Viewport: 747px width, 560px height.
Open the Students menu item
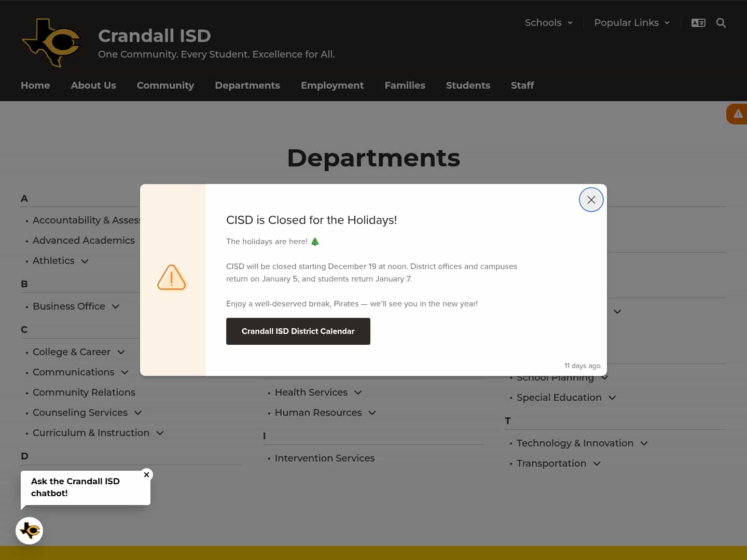(x=468, y=86)
